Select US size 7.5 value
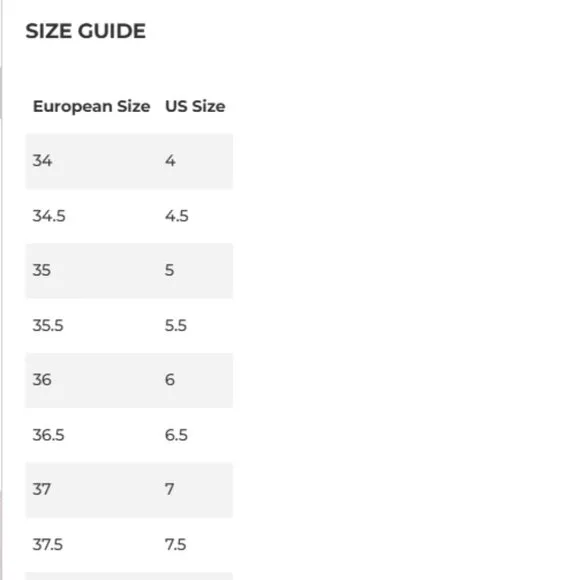The height and width of the screenshot is (580, 580). pos(175,544)
